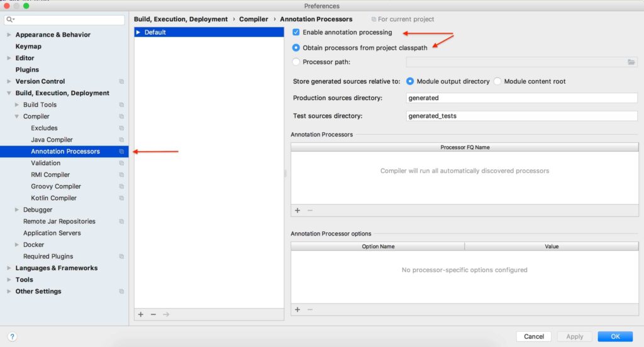Select the Processor path radio button
The image size is (644, 347).
(x=296, y=62)
